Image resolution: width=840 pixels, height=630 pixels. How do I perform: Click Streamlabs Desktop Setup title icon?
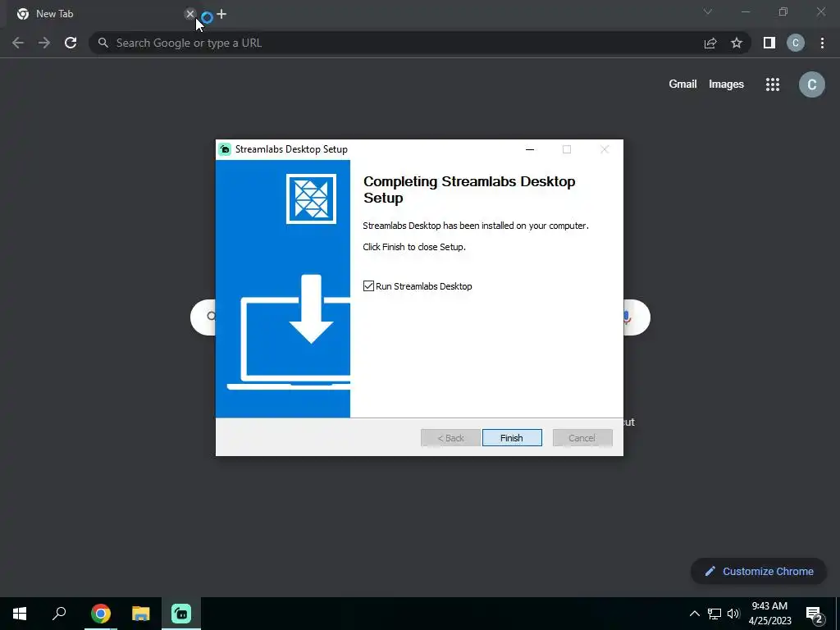pyautogui.click(x=226, y=149)
